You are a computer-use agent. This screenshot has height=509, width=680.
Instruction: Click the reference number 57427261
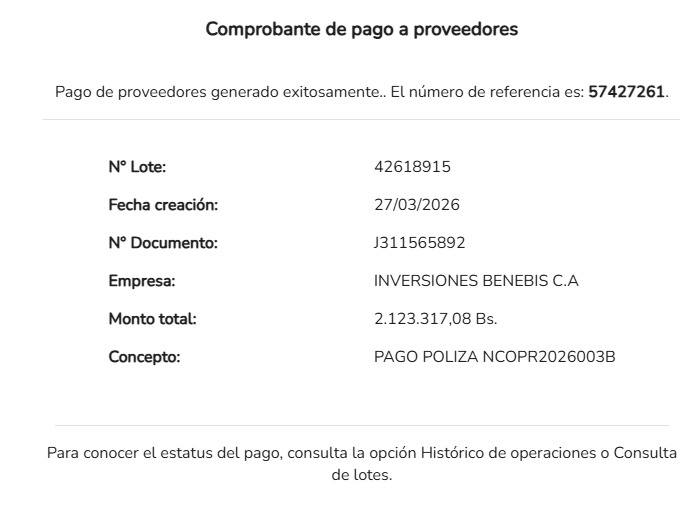click(x=627, y=92)
